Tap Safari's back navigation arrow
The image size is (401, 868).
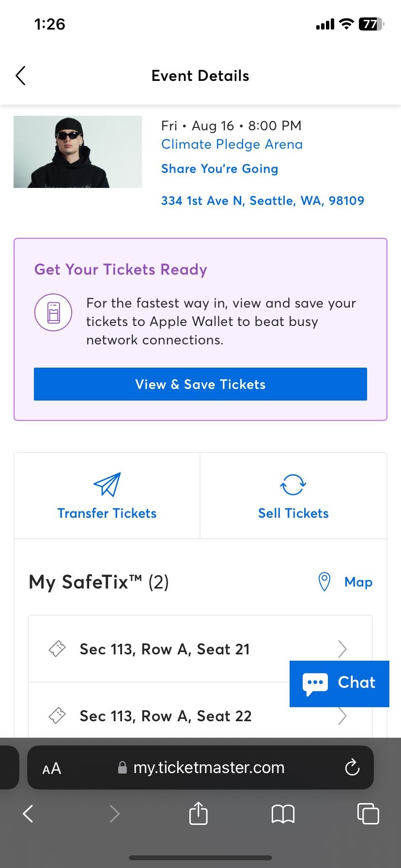click(28, 814)
